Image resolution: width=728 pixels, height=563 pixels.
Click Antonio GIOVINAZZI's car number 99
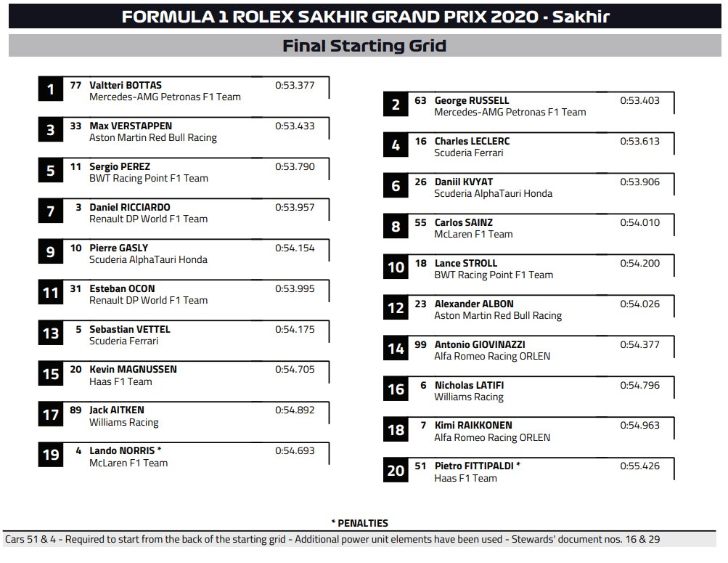(x=421, y=344)
